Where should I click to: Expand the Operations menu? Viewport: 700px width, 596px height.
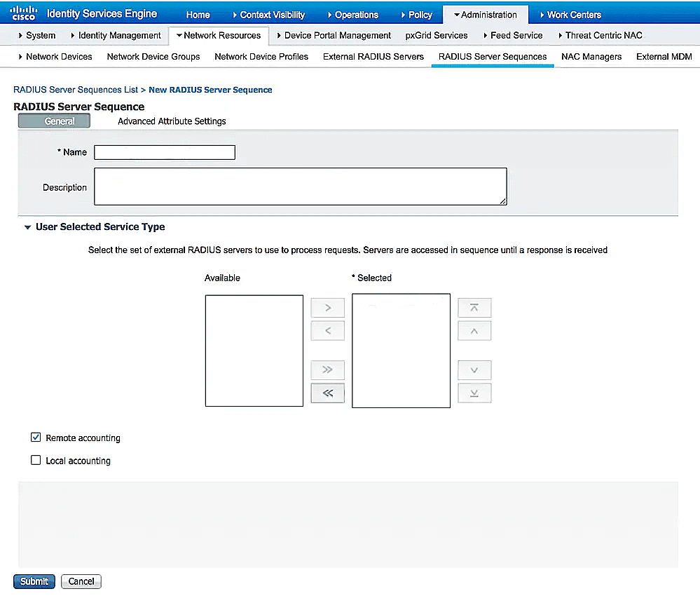352,15
